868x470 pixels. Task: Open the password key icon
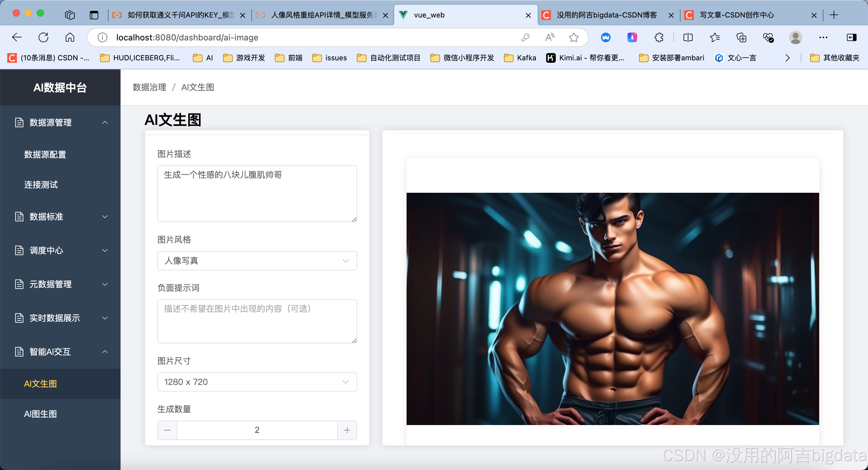(x=525, y=37)
